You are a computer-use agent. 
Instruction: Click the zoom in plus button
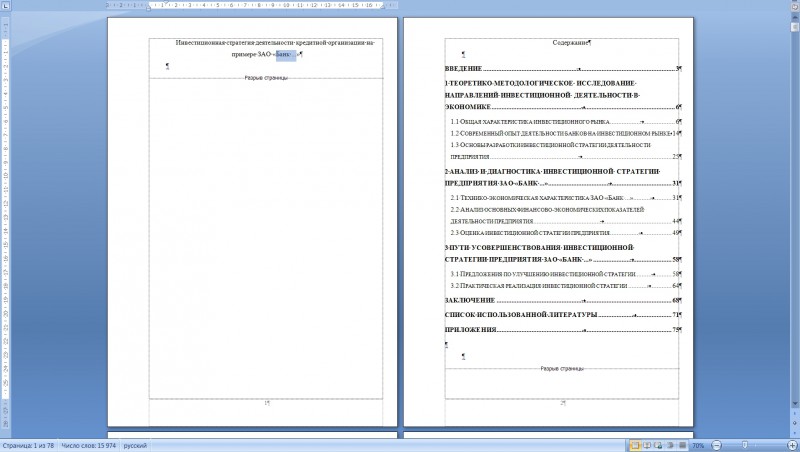(x=792, y=446)
